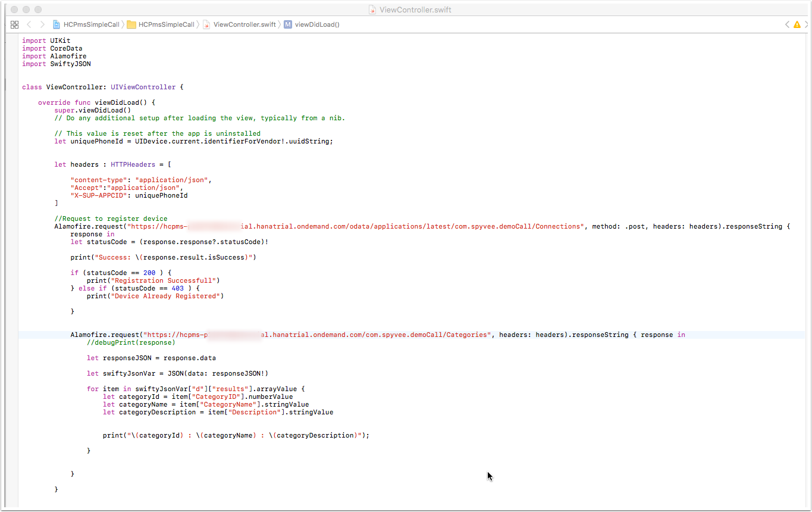
Task: Click 'if (statusCode == 200 )' line
Action: tap(121, 273)
